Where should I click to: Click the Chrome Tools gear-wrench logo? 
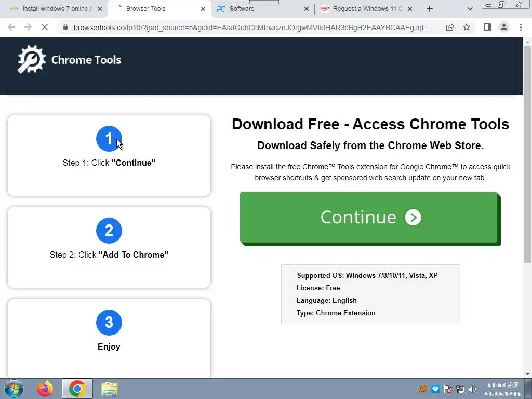click(x=32, y=59)
